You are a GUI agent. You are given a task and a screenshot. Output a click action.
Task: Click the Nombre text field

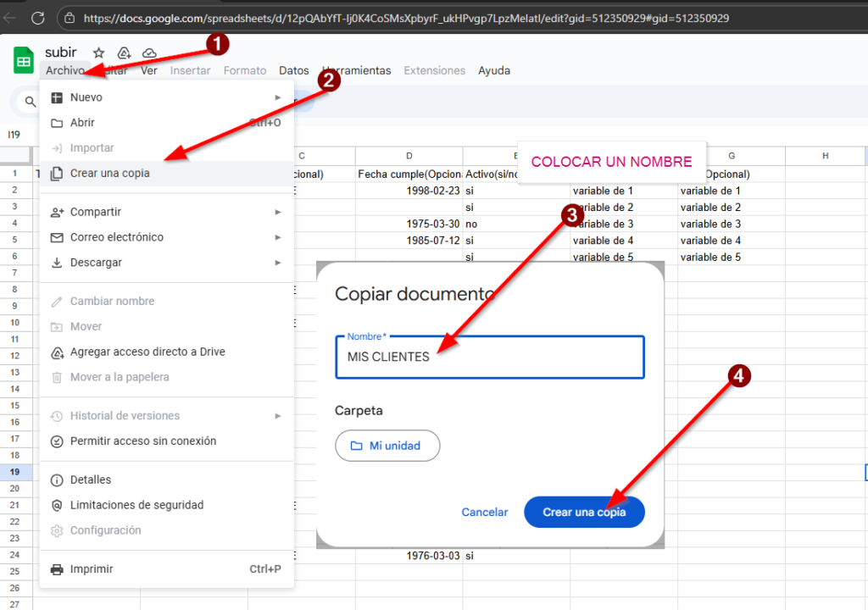tap(490, 358)
